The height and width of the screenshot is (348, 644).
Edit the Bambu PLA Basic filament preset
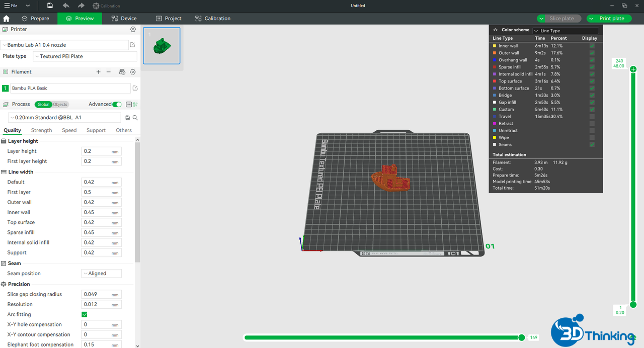pos(135,88)
